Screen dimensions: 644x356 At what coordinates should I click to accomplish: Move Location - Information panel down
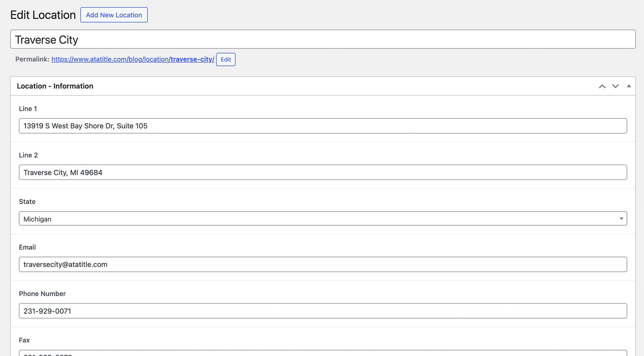click(615, 86)
